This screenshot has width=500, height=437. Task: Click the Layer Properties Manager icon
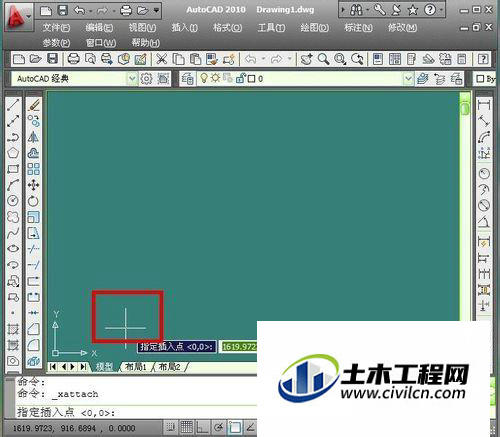pyautogui.click(x=188, y=79)
